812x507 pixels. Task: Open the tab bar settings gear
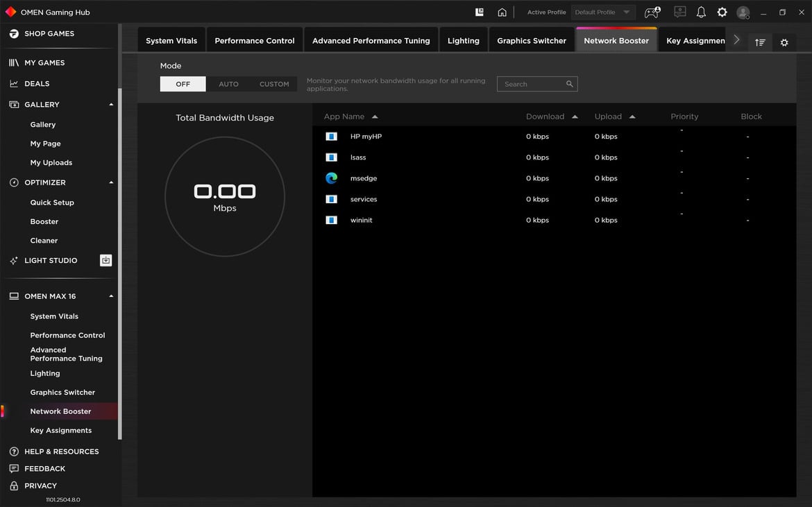point(784,42)
